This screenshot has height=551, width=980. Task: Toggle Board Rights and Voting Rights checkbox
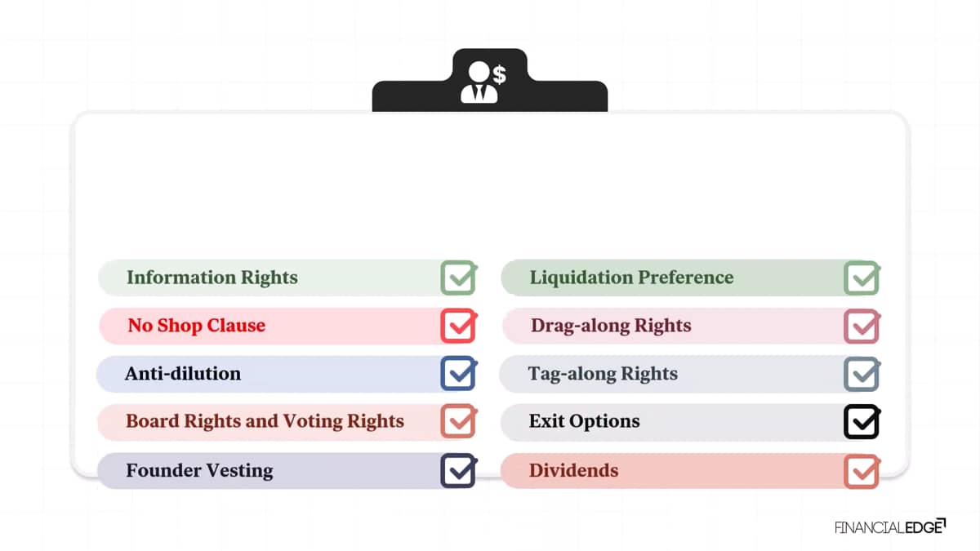[x=458, y=421]
